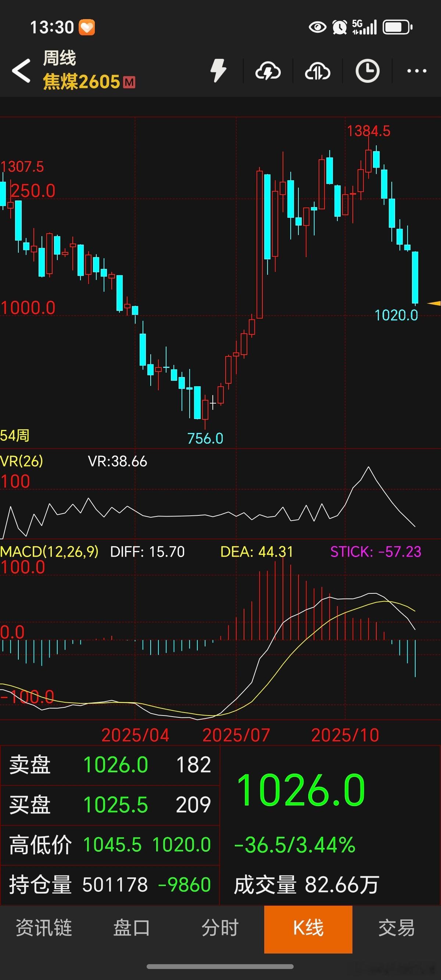Tap the high price label 1384.5
441x980 pixels.
click(369, 131)
